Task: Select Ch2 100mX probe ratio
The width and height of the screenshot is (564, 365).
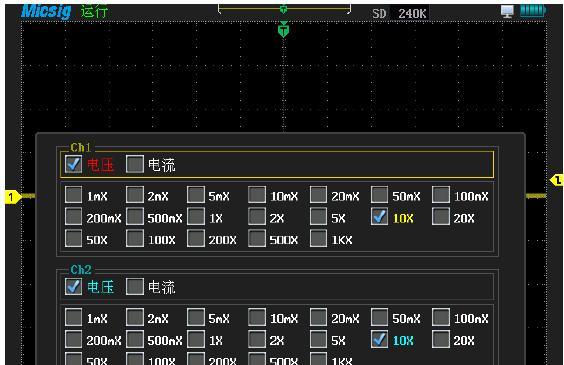Action: click(441, 317)
